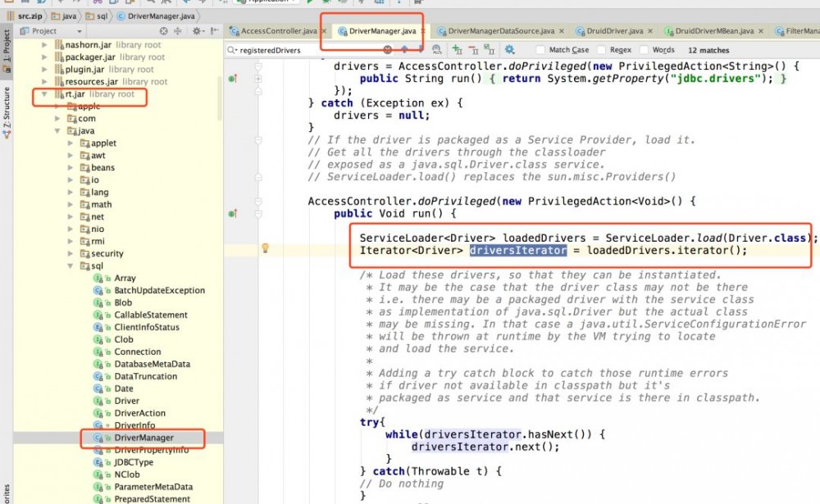Click the next occurrence arrow in search bar
The width and height of the screenshot is (820, 504).
(421, 49)
